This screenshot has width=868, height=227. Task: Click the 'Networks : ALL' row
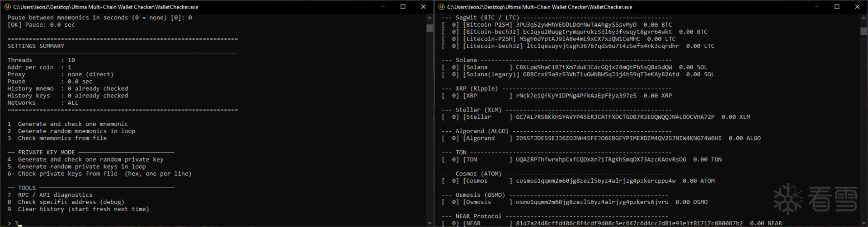43,103
